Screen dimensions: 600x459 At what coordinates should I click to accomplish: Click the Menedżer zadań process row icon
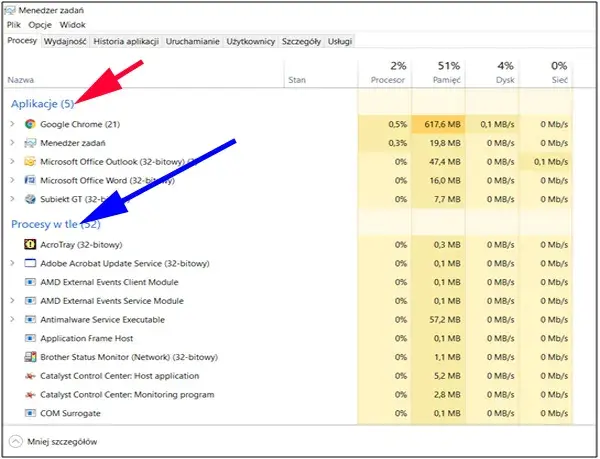click(x=30, y=143)
